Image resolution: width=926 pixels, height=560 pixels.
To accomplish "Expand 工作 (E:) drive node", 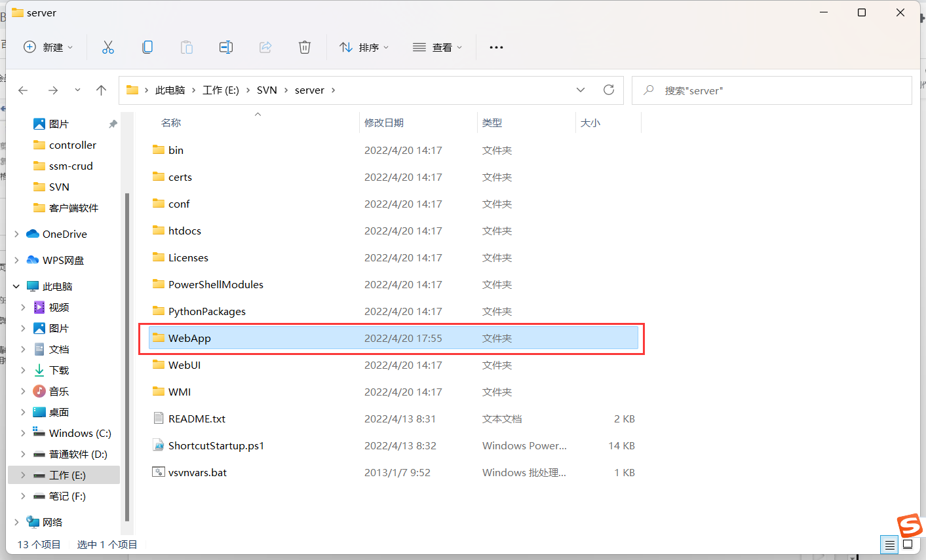I will [x=23, y=475].
